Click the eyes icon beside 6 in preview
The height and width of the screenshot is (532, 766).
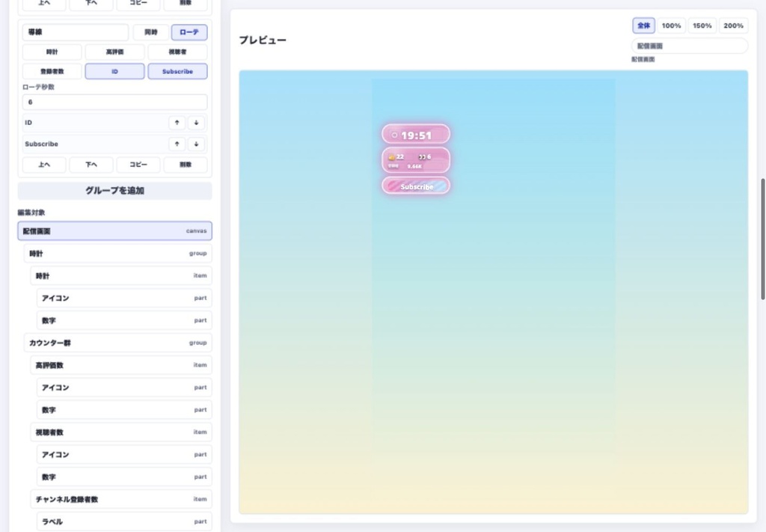click(422, 157)
